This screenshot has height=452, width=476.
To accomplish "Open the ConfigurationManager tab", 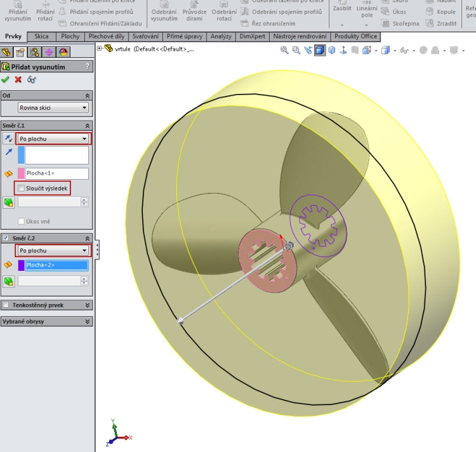I will [35, 52].
